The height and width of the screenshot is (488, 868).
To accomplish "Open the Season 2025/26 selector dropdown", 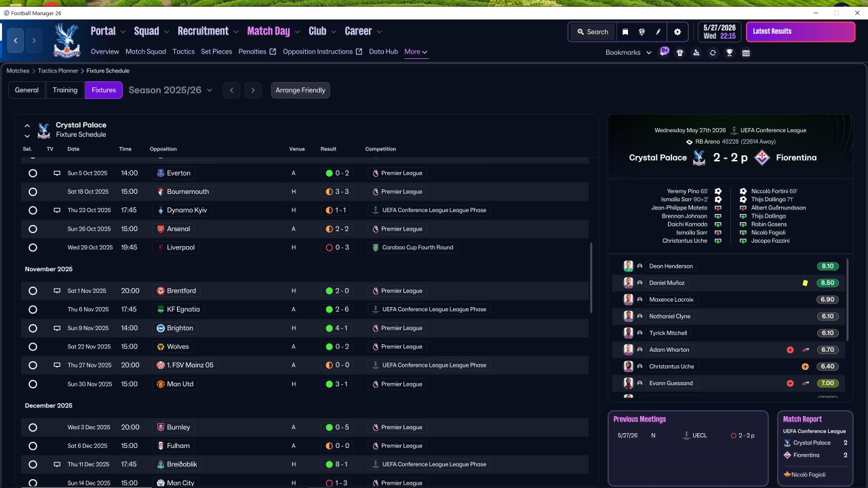I will tap(170, 90).
